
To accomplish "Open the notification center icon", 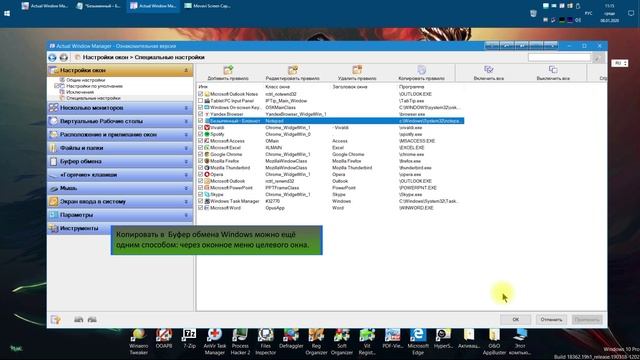I will click(x=631, y=13).
